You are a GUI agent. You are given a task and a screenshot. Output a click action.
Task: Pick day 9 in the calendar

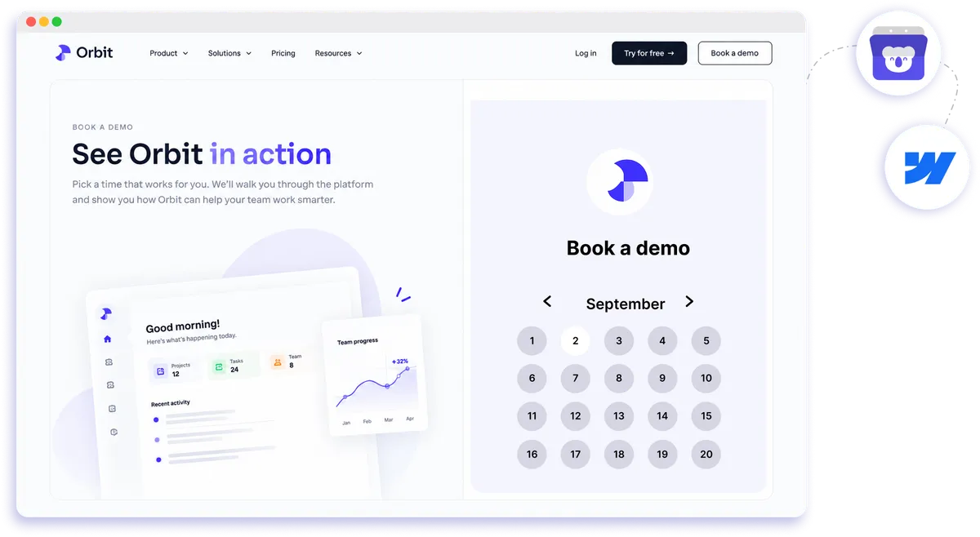point(662,378)
